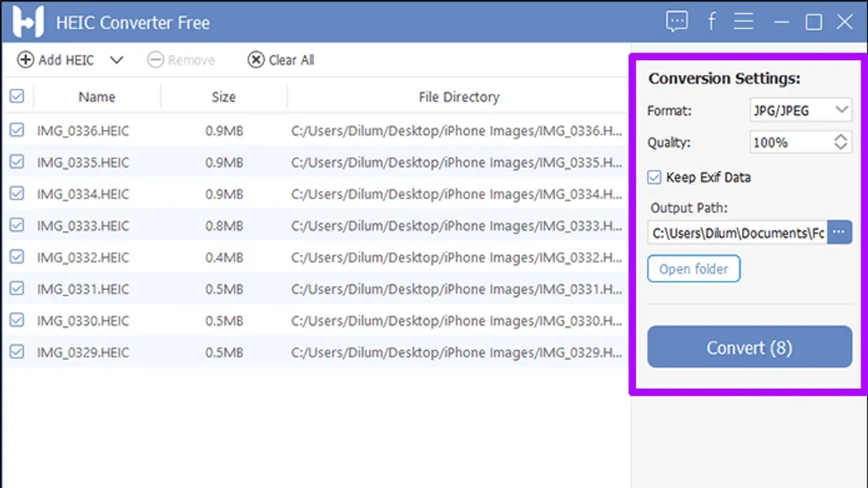
Task: Click the directory path of IMG_0332
Action: [x=456, y=257]
